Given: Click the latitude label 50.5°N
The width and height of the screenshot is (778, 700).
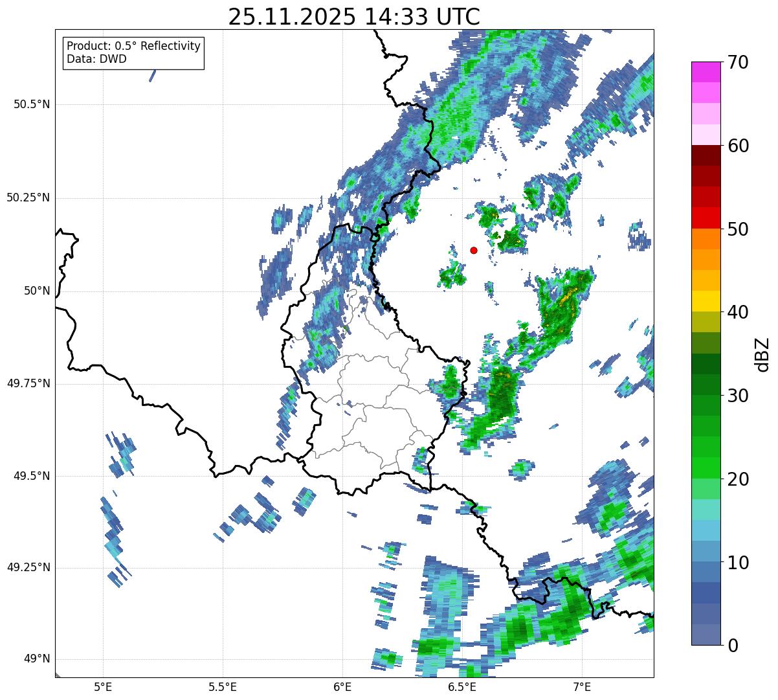Looking at the screenshot, I should click(x=32, y=104).
